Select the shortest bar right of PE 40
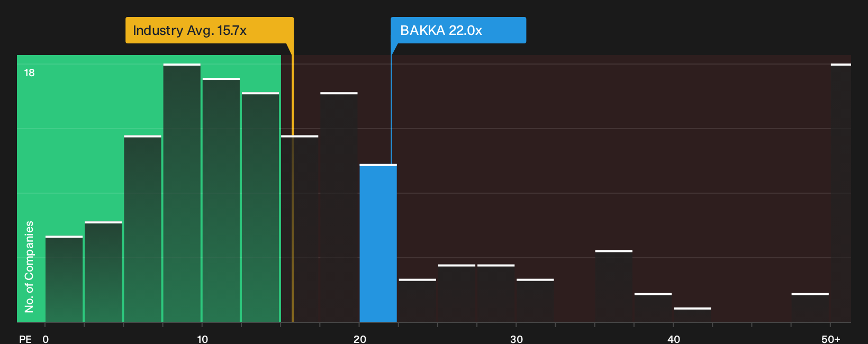 pos(692,315)
